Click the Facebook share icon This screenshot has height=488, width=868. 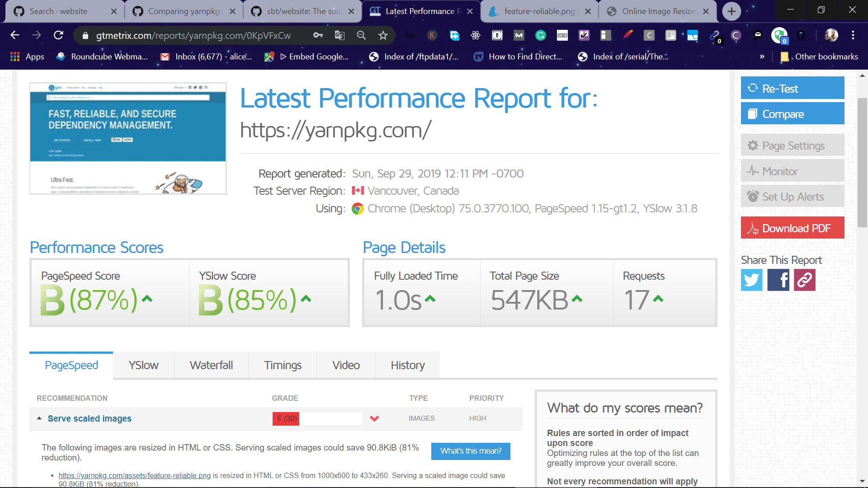pos(778,280)
